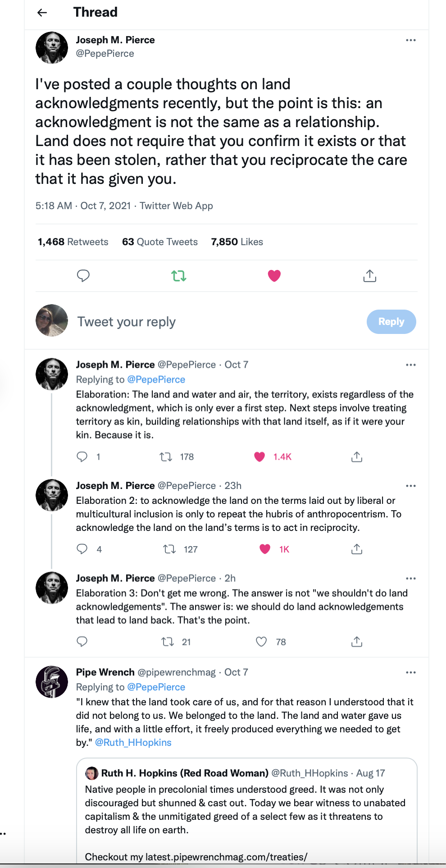View the 1,468 Retweets list

point(73,242)
